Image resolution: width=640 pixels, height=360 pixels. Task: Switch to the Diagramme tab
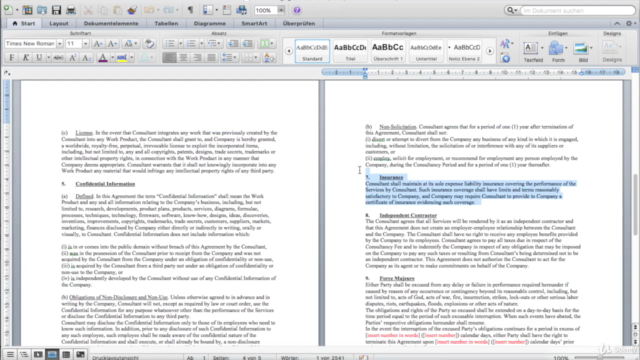210,24
